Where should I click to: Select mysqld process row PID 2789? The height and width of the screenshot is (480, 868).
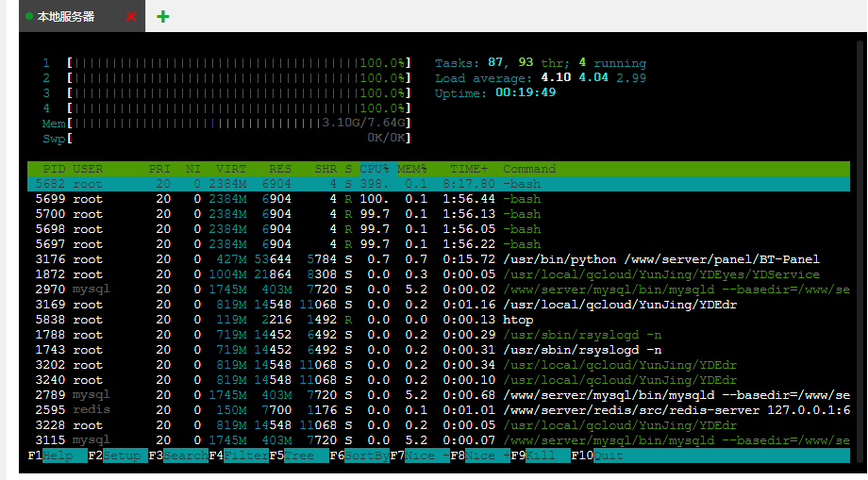[439, 395]
